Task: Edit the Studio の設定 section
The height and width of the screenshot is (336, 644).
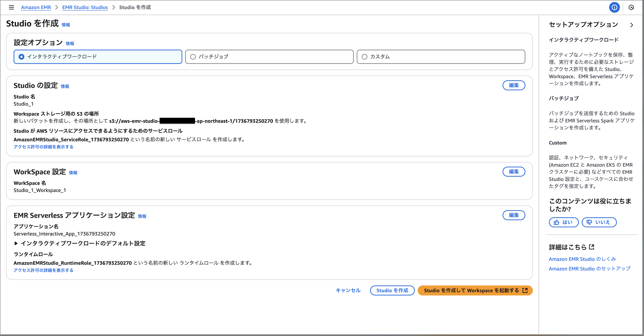Action: (x=514, y=85)
